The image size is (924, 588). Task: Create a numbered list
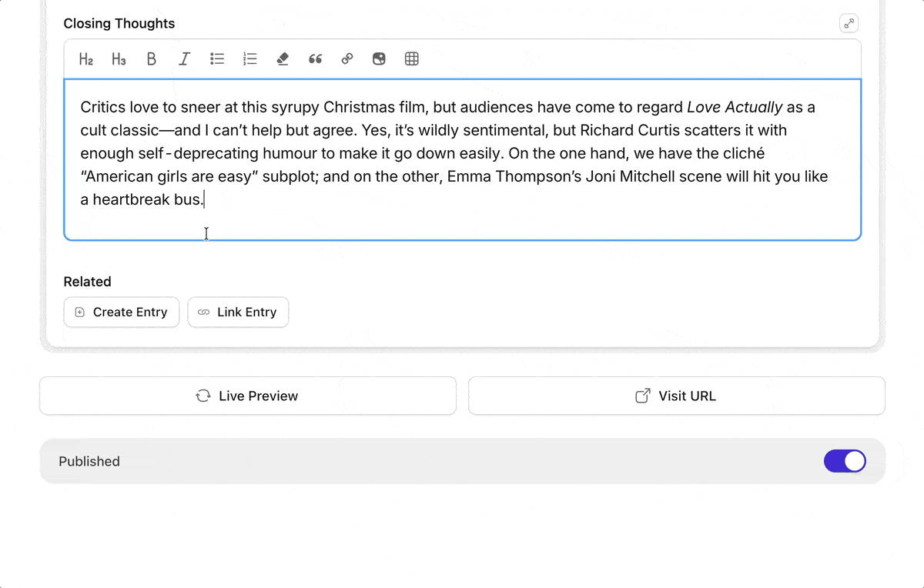[x=249, y=58]
